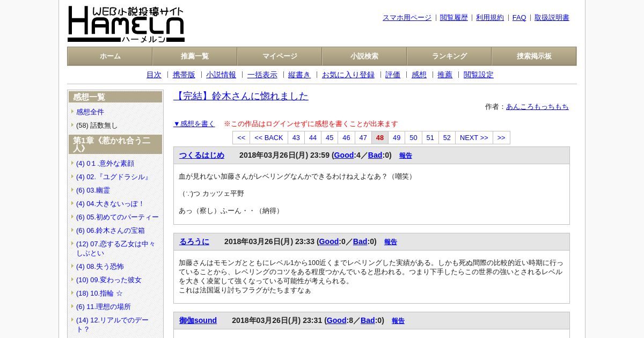
Task: Open chapter 05.初めてのパーティー comments
Action: 118,217
